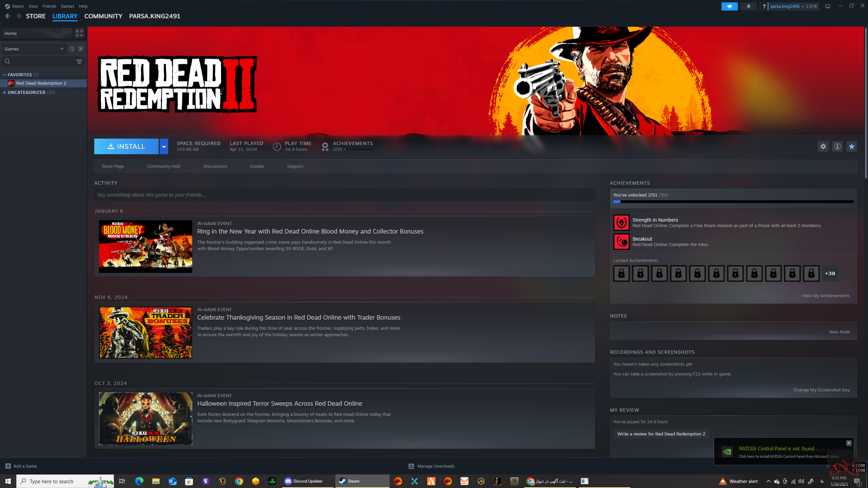The width and height of the screenshot is (868, 488).
Task: Open game info panel icon
Action: coord(837,146)
